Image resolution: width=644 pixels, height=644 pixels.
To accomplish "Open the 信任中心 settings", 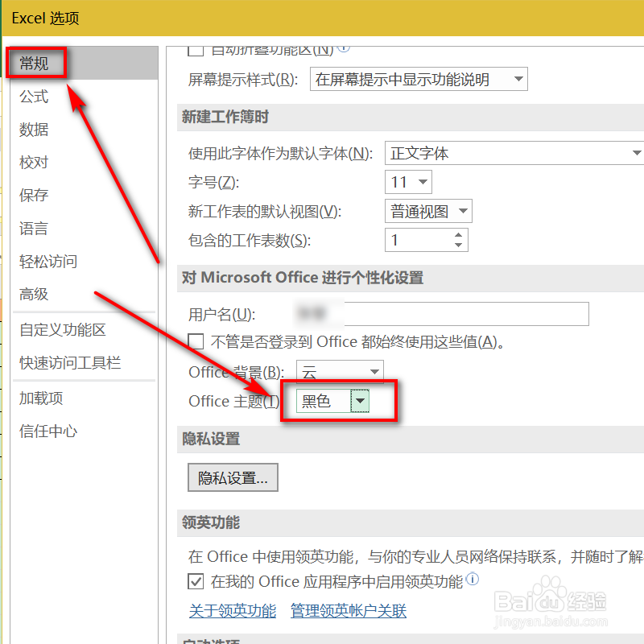I will coord(44,431).
